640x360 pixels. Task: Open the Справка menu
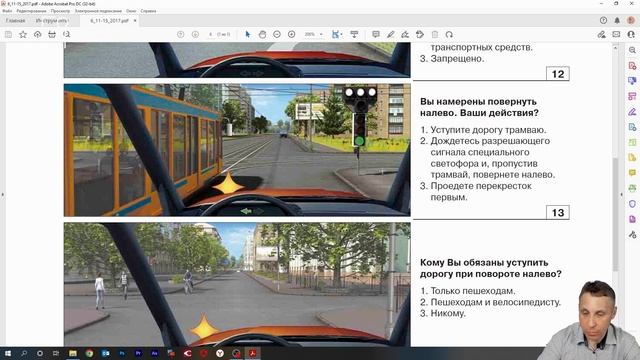148,11
